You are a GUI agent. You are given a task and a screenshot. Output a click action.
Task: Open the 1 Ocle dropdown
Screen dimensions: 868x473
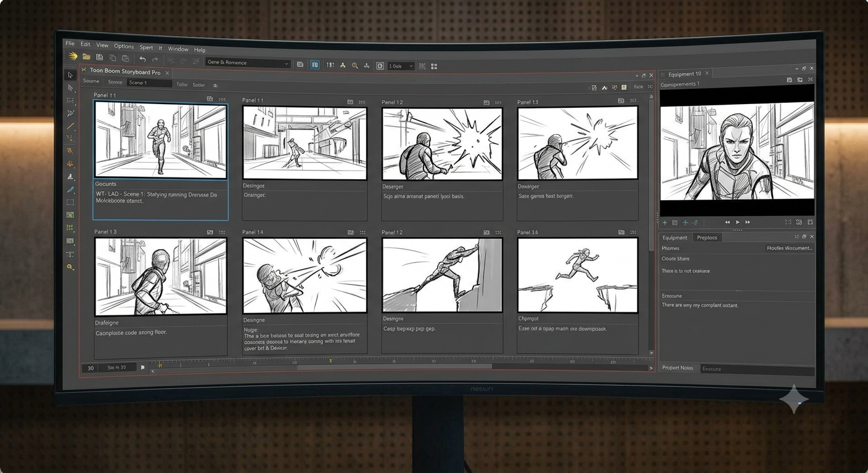(x=401, y=66)
